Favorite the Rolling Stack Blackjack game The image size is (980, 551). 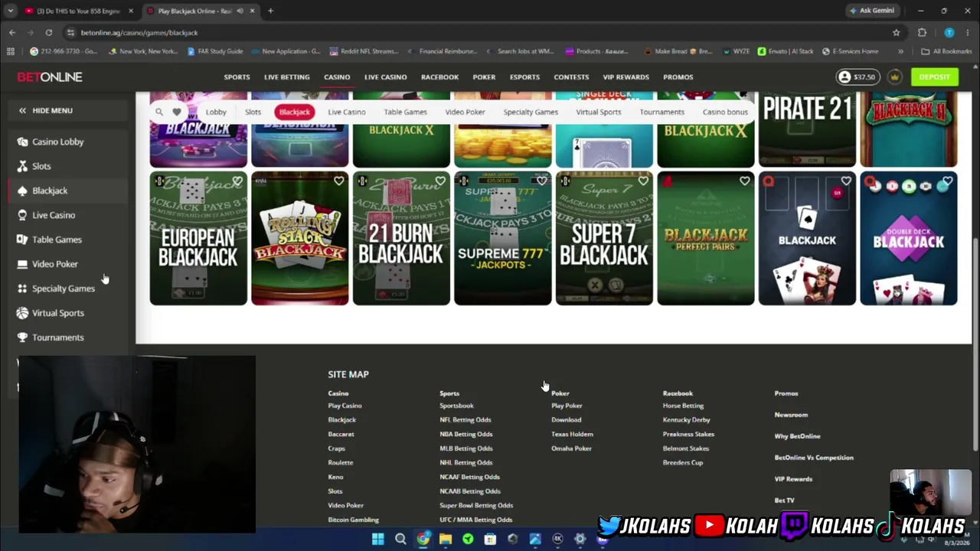338,181
